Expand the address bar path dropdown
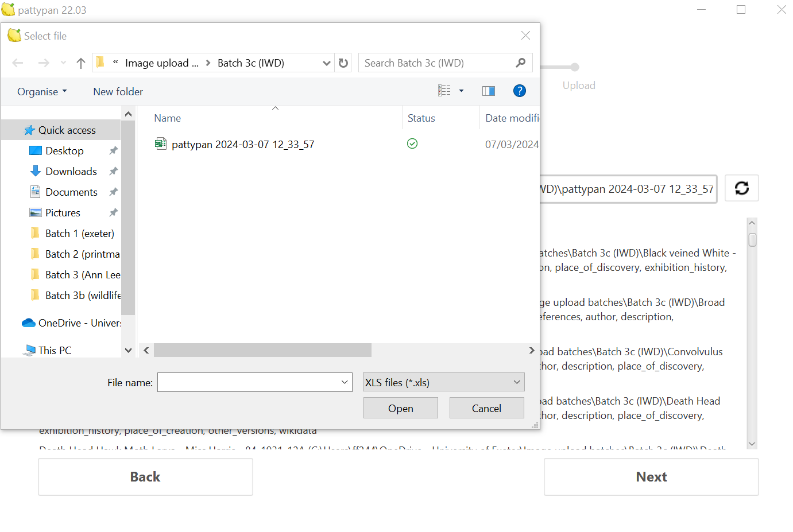Screen dimensions: 793x532 [326, 63]
